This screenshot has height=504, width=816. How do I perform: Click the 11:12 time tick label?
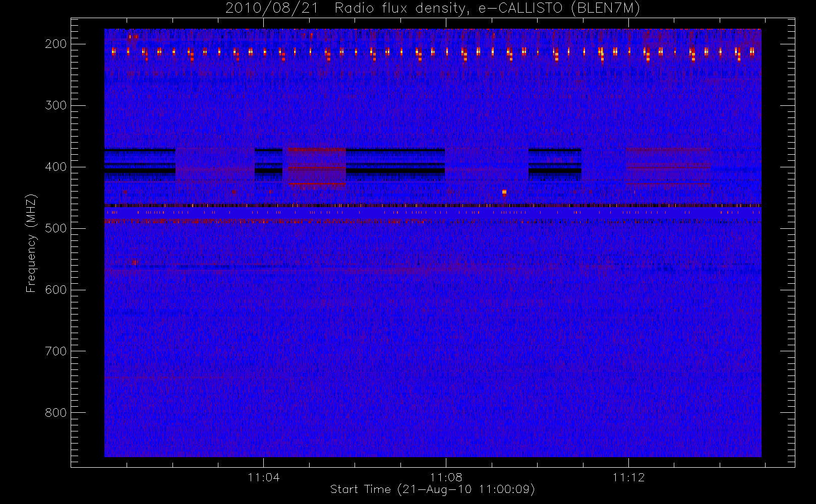pos(629,477)
